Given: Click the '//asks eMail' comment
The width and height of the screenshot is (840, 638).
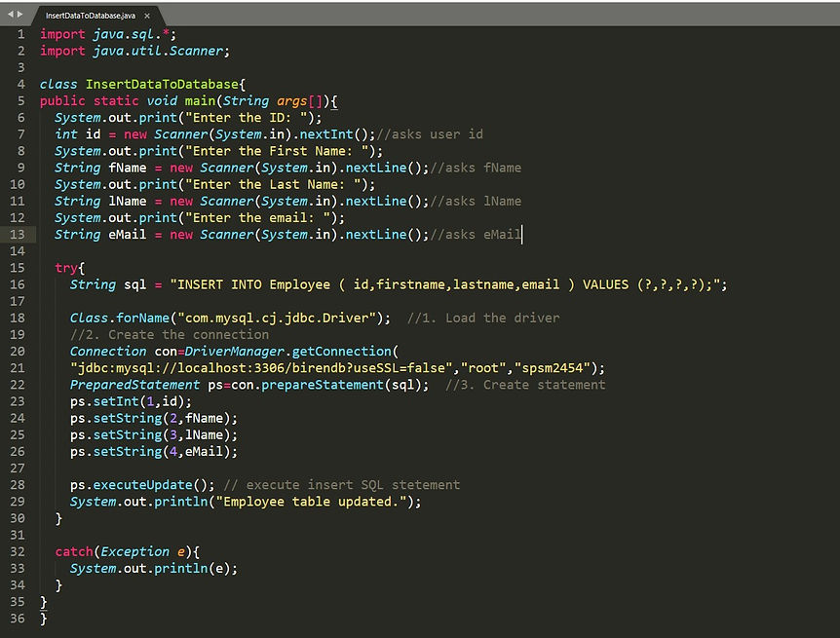Looking at the screenshot, I should (x=476, y=235).
